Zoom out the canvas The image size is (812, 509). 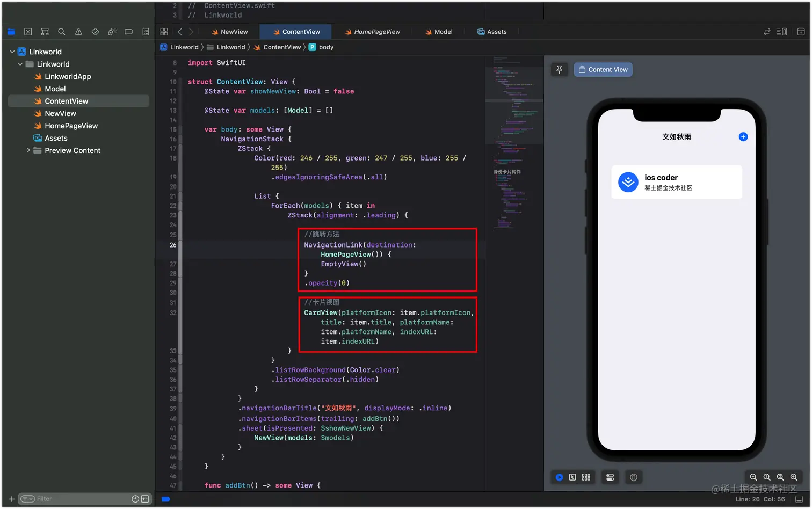[x=753, y=477]
